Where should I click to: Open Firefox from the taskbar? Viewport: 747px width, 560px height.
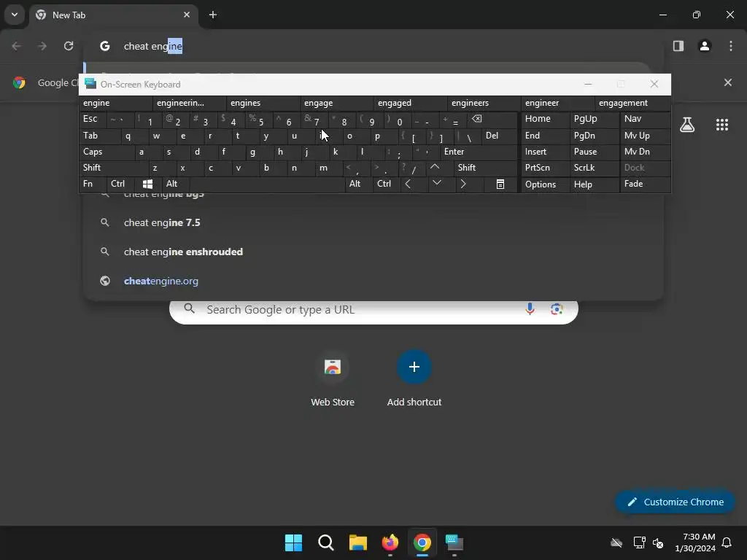click(390, 542)
